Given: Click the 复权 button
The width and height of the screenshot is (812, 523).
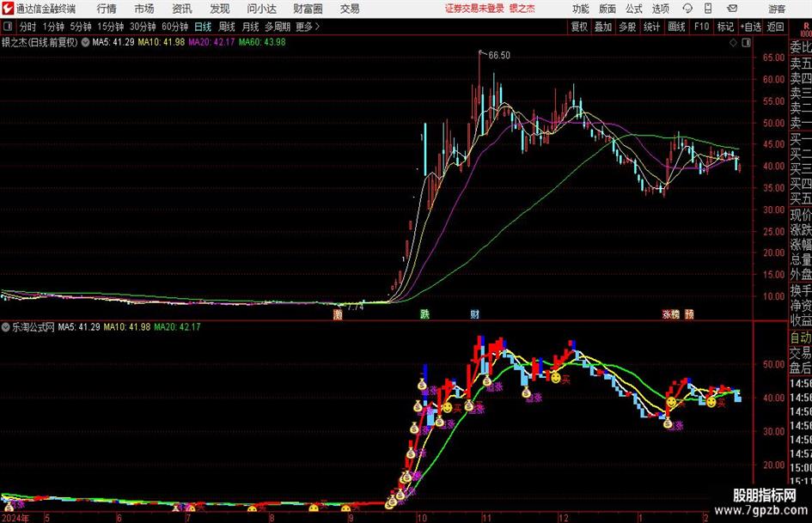Looking at the screenshot, I should [579, 27].
